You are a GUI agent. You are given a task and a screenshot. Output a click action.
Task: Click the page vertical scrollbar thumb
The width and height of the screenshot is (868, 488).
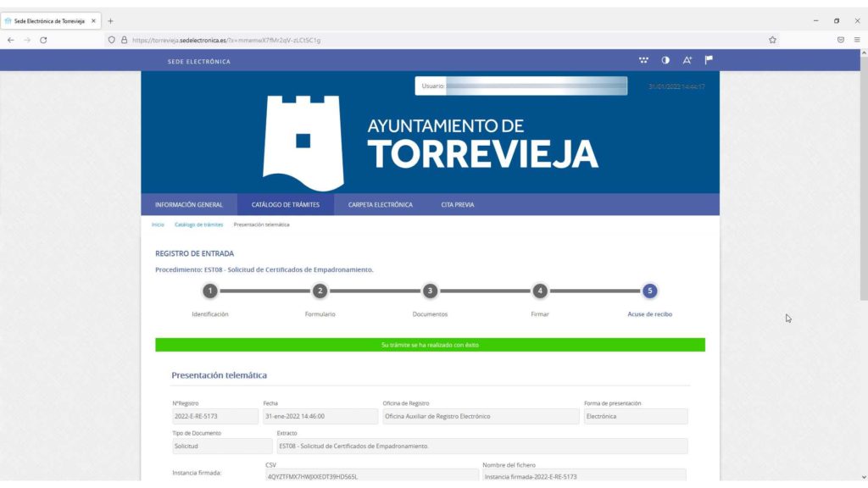864,179
